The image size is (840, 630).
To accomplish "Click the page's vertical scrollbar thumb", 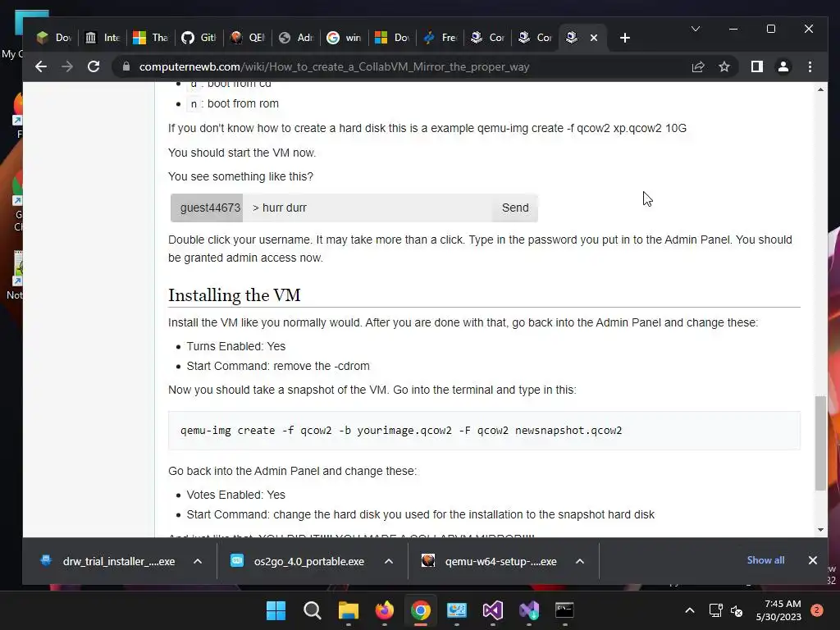I will click(x=820, y=443).
